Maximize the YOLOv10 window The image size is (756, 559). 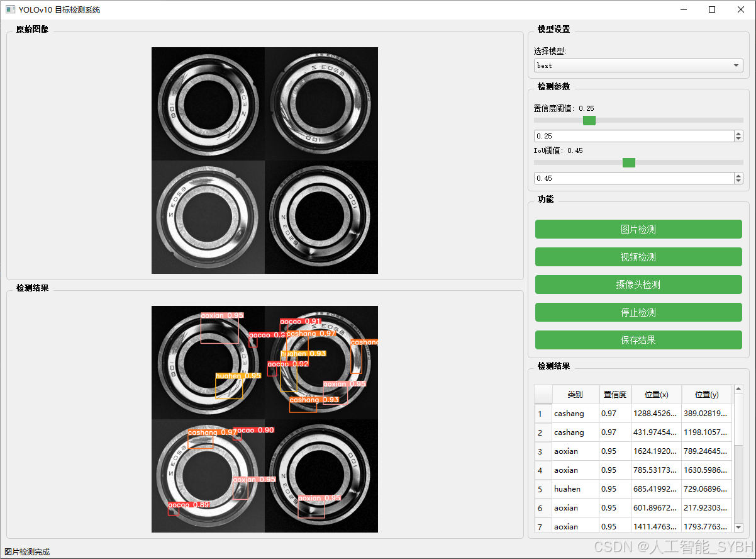click(712, 9)
